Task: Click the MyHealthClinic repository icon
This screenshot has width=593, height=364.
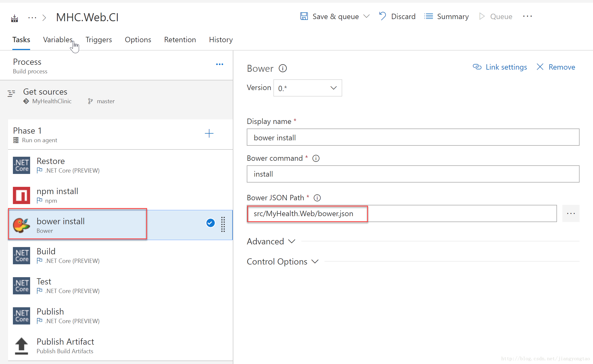Action: (26, 101)
